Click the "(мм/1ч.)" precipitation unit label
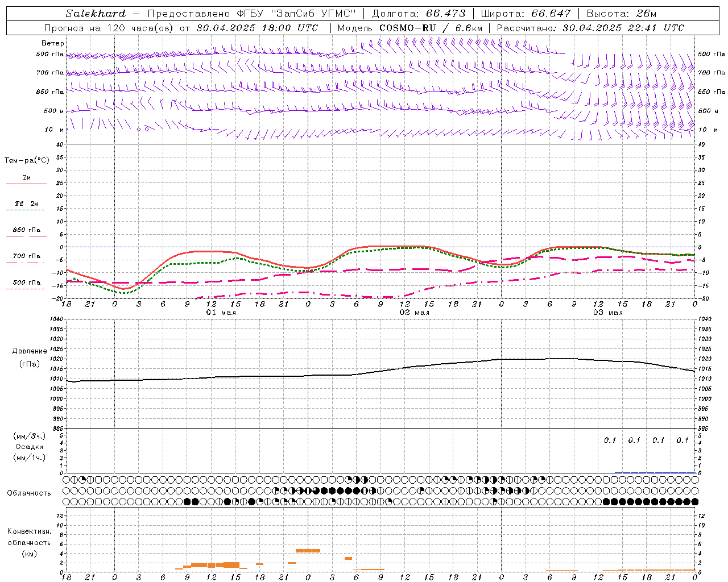Screen dimensions: 728x582 30,457
